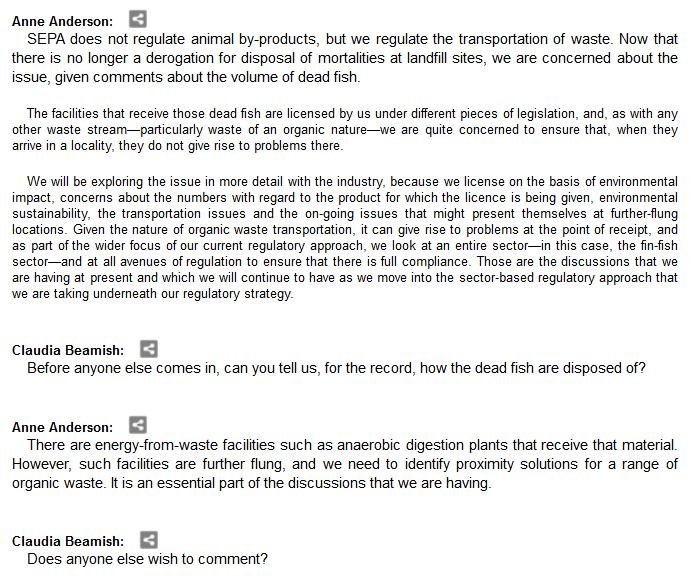Click the line "Before anyone else comes in"
Viewport: 697px width, 580px height.
pyautogui.click(x=336, y=368)
